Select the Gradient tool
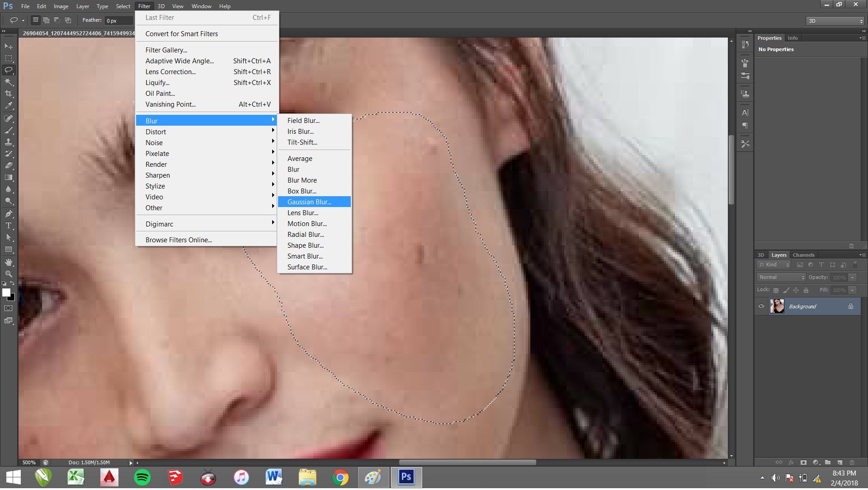Image resolution: width=868 pixels, height=490 pixels. [x=9, y=177]
